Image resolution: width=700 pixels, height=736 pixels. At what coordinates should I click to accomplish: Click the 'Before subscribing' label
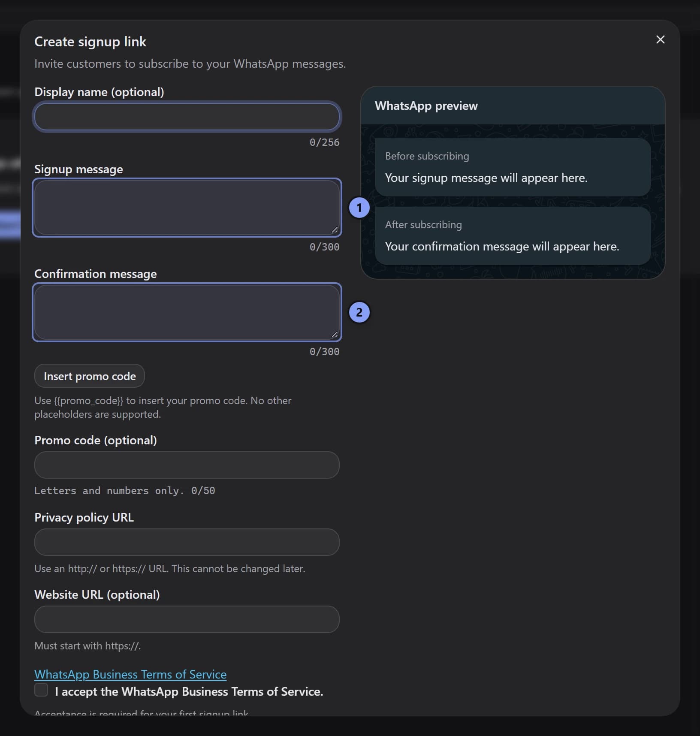pyautogui.click(x=427, y=156)
